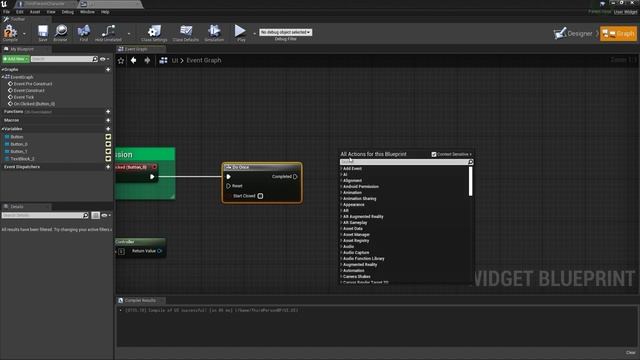This screenshot has height=360, width=640.
Task: Open the Debug menu
Action: point(68,12)
